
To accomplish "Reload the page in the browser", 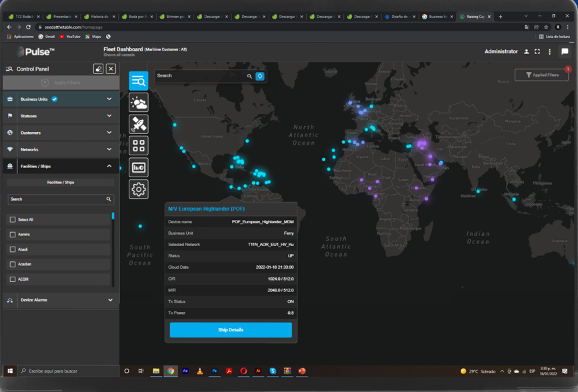I will click(28, 27).
